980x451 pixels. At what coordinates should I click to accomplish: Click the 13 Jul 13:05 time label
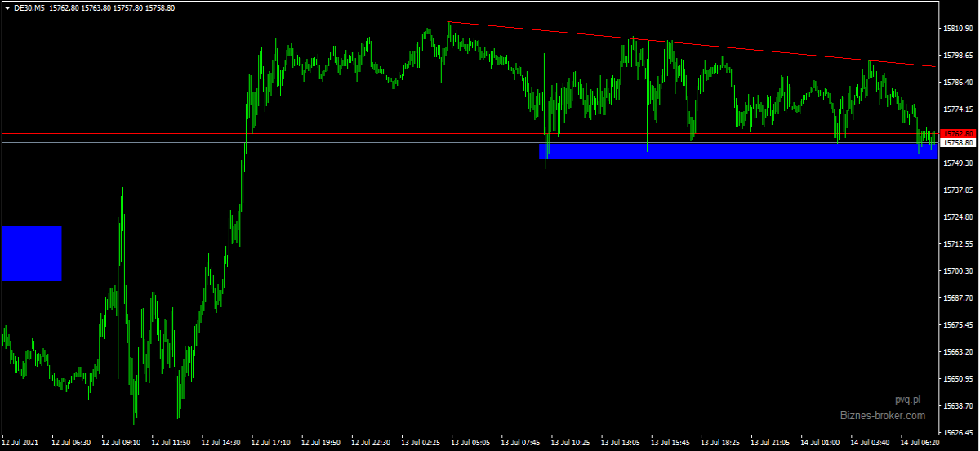tap(620, 443)
